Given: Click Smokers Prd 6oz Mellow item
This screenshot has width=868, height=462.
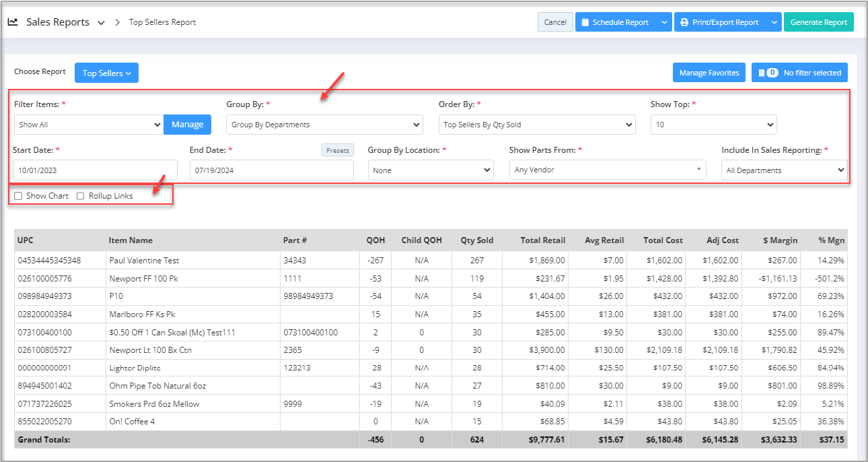Looking at the screenshot, I should click(154, 404).
